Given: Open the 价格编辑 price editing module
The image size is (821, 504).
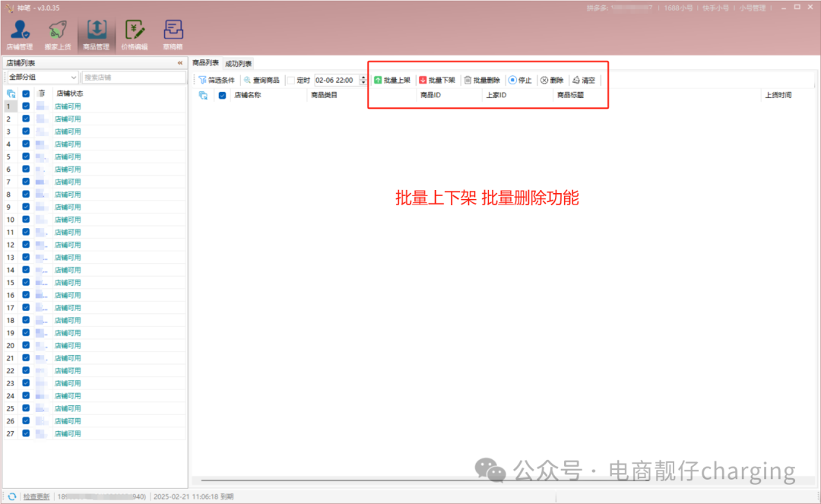Looking at the screenshot, I should (x=135, y=32).
